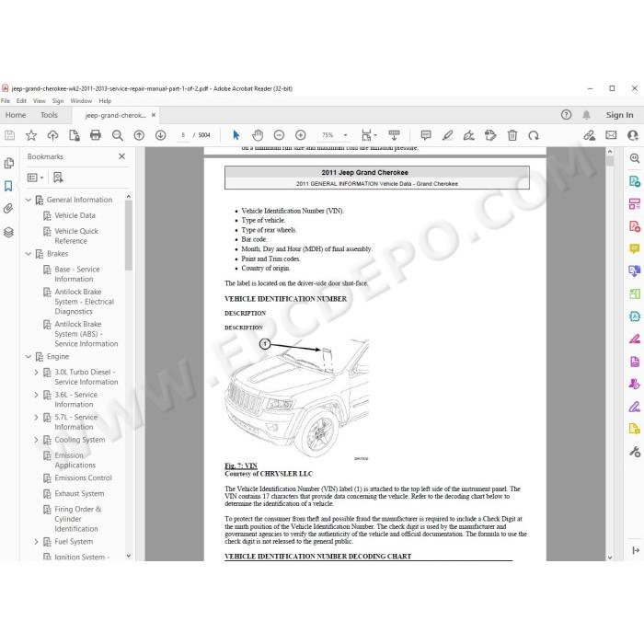
Task: Open Emissions Control bookmark
Action: tap(84, 478)
